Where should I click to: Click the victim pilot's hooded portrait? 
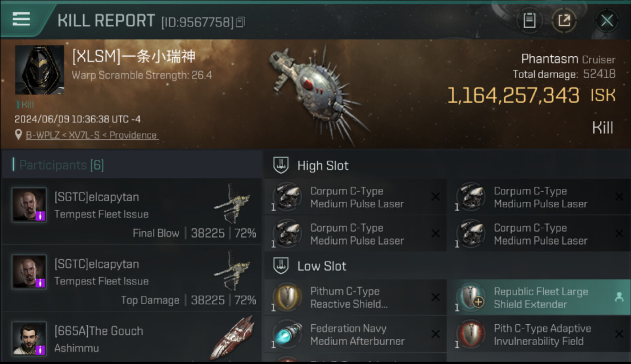click(39, 70)
